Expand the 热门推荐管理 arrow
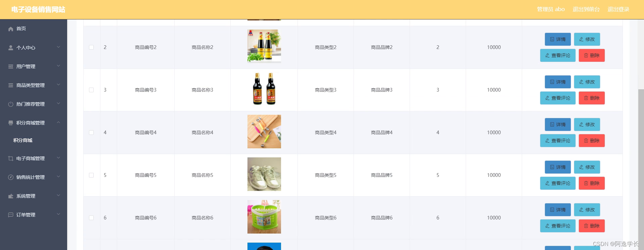This screenshot has width=644, height=250. click(x=58, y=103)
